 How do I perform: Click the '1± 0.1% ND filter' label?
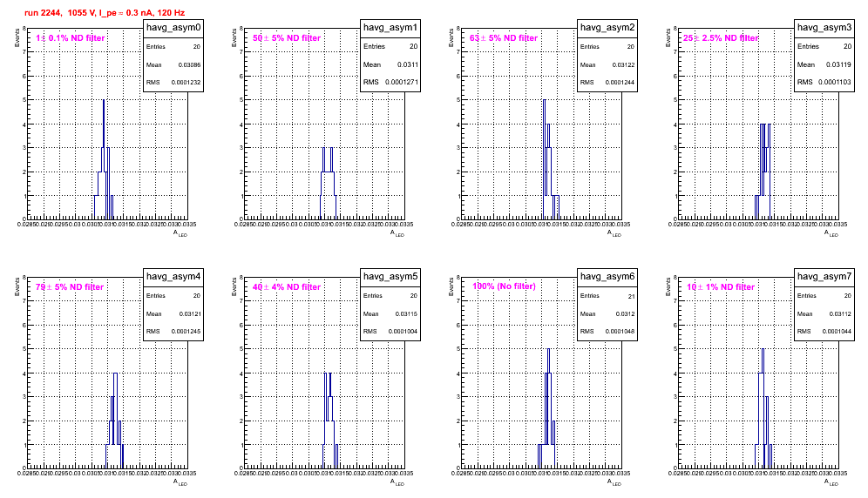point(71,37)
